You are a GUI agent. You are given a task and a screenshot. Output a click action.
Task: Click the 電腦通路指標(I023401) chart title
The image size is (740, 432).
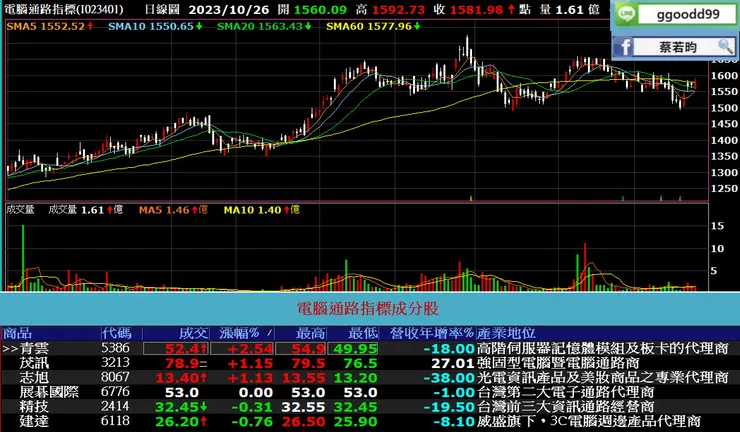click(64, 9)
